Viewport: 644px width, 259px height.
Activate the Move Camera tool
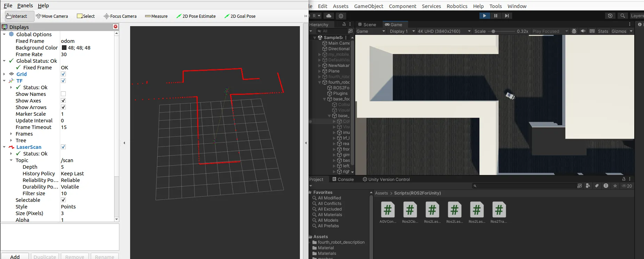pyautogui.click(x=52, y=16)
